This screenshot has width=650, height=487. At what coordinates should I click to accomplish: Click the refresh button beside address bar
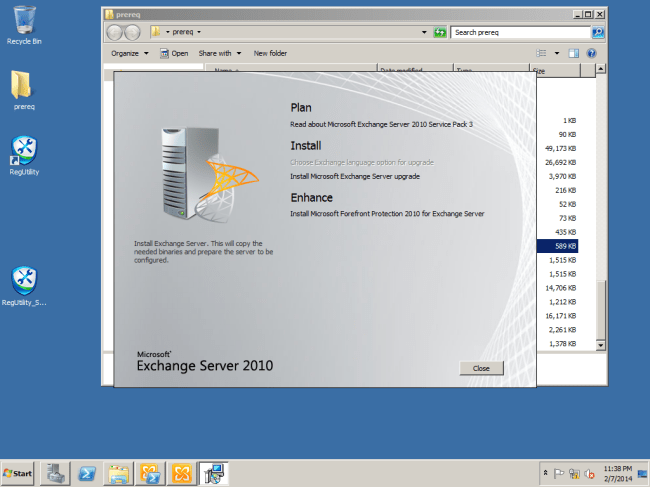pos(440,33)
